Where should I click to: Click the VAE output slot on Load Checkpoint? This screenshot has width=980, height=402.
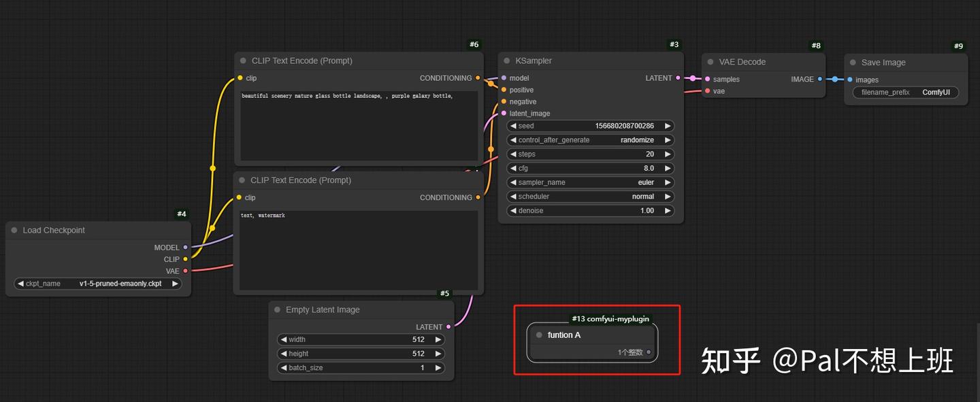(184, 271)
